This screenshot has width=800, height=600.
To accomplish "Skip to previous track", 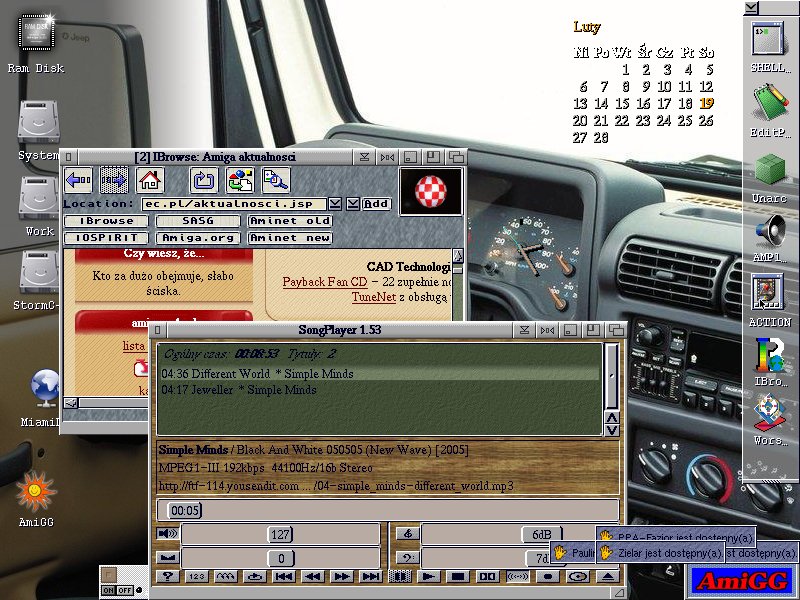I will (284, 577).
